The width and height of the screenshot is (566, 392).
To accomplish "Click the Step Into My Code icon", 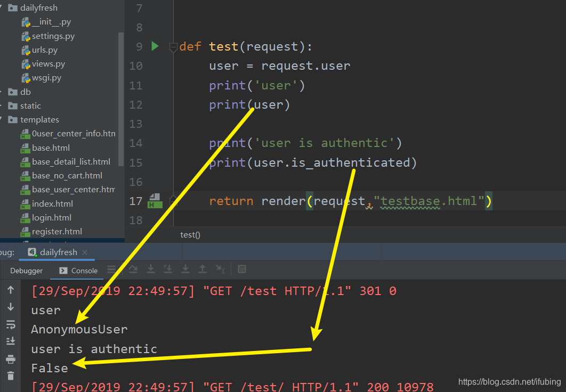I will [x=168, y=269].
